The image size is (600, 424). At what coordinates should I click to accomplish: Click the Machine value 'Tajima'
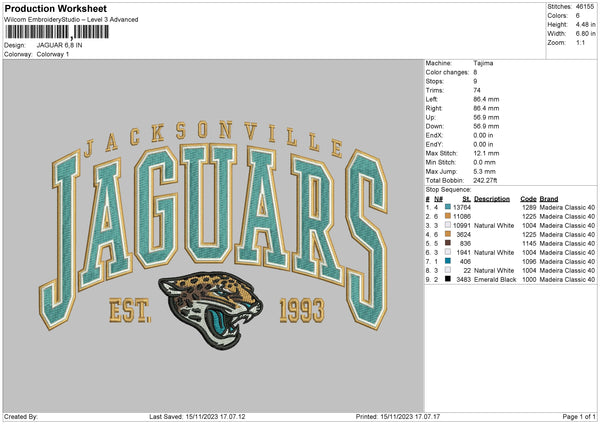tap(483, 63)
